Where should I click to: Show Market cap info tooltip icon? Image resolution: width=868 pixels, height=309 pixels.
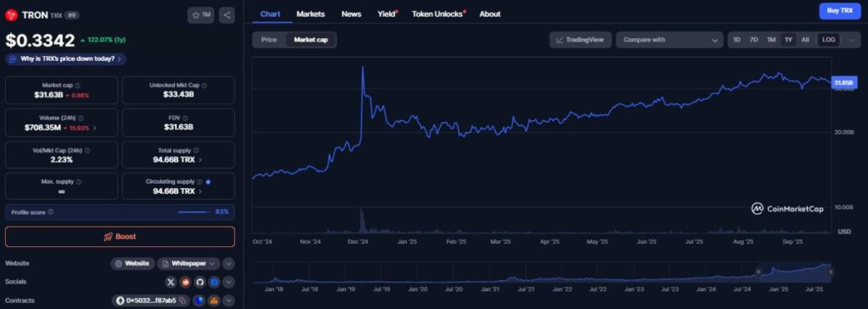click(77, 86)
